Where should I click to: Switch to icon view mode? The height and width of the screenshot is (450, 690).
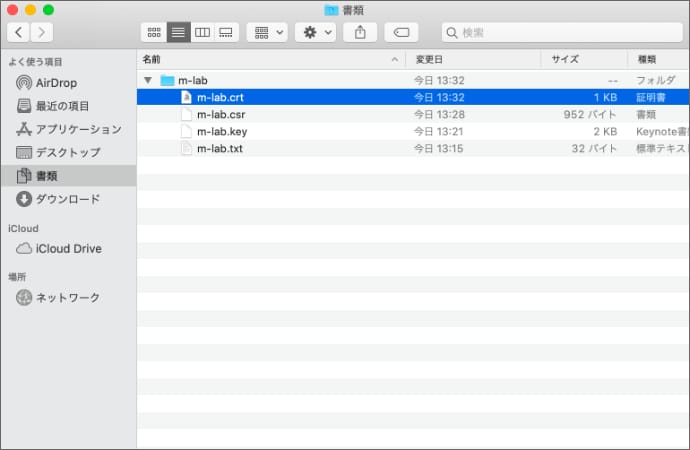click(x=154, y=32)
